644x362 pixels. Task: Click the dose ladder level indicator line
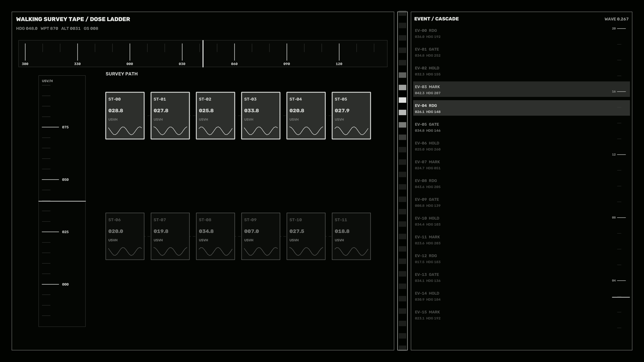click(62, 201)
